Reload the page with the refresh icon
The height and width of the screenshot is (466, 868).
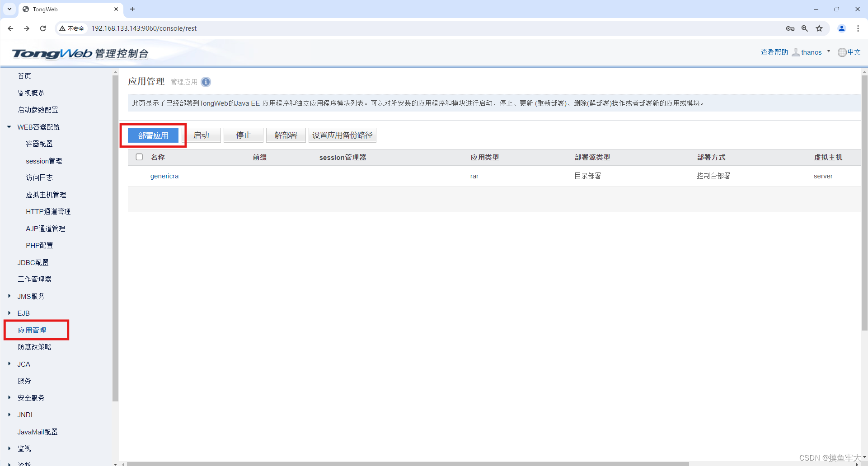(43, 28)
